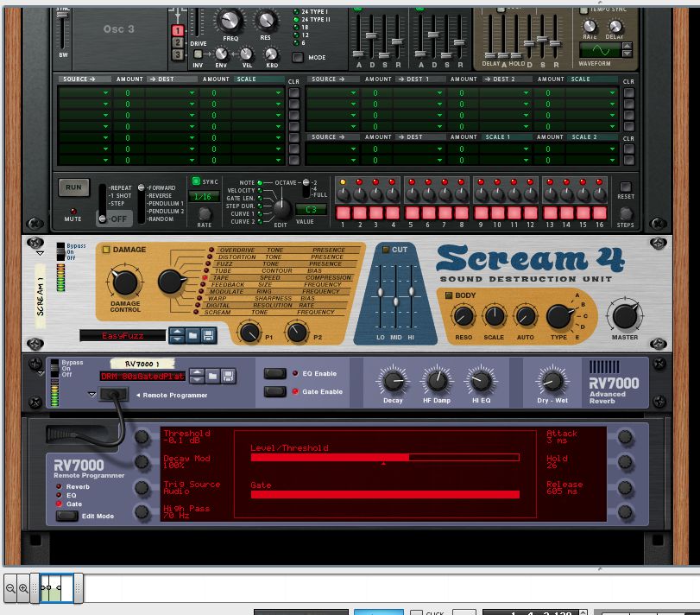Click the filter FREQ knob
This screenshot has width=700, height=615.
230,20
